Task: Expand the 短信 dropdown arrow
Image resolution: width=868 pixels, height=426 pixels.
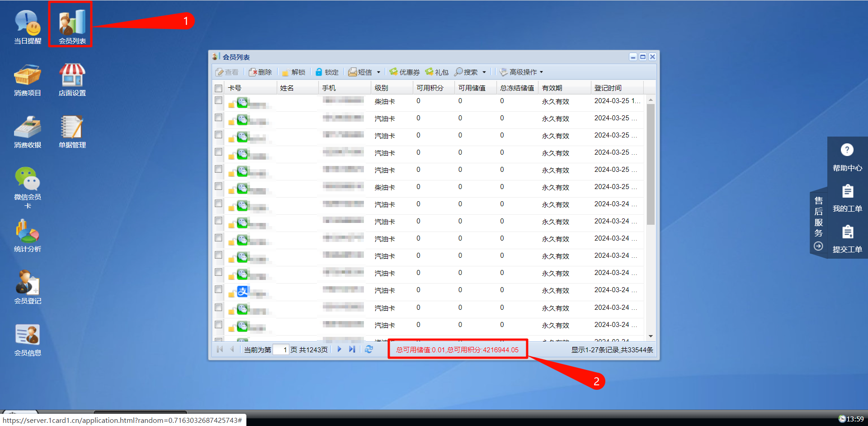Action: point(379,72)
